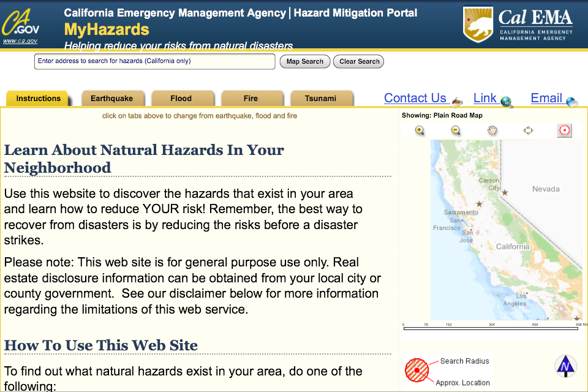Image resolution: width=588 pixels, height=392 pixels.
Task: Click the 'Showing: Plain Road Map' text
Action: click(x=442, y=115)
